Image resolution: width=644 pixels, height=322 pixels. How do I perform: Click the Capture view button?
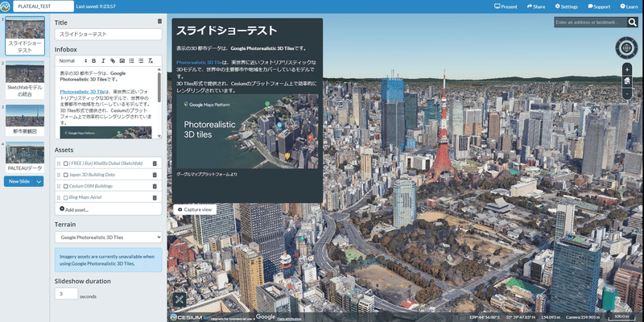click(195, 209)
